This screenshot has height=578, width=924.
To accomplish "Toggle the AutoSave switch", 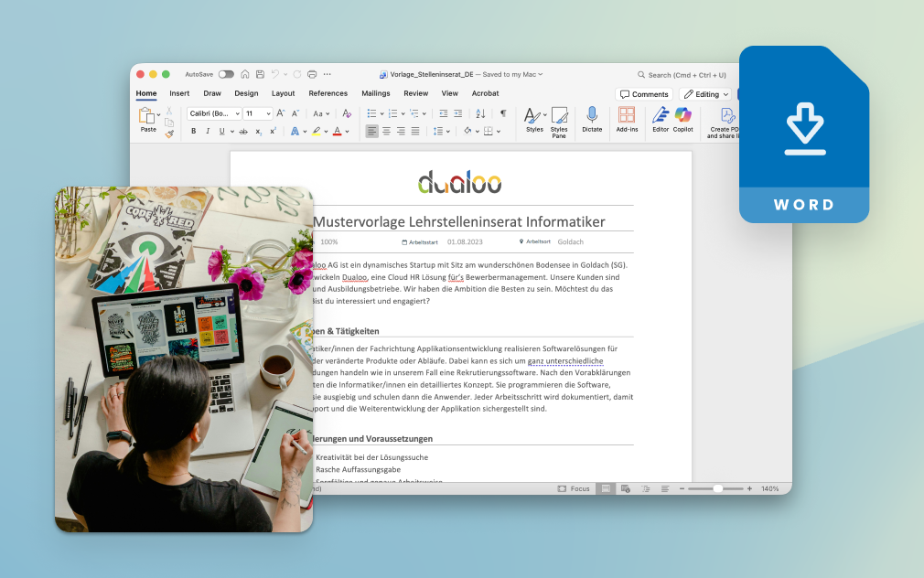I will point(226,74).
